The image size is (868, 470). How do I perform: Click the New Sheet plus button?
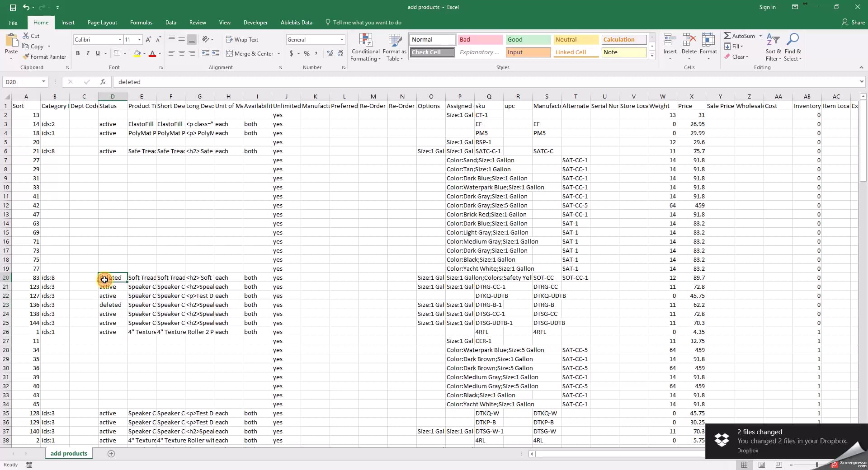(x=111, y=453)
